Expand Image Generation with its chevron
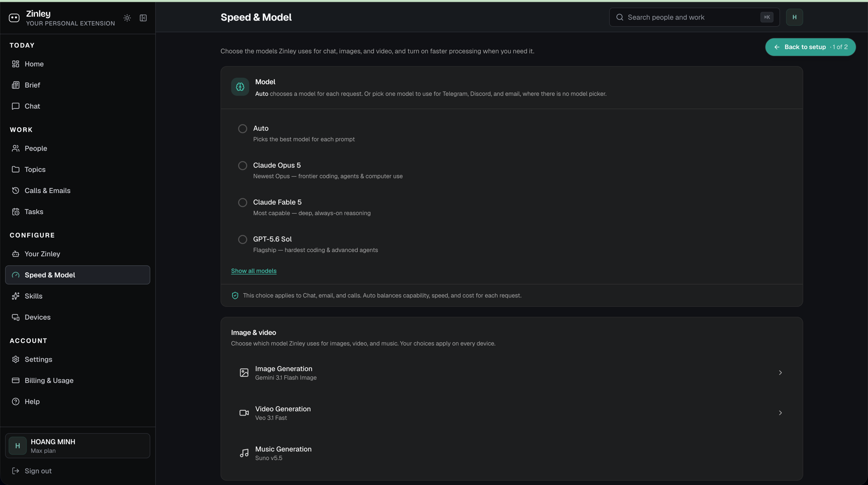Image resolution: width=868 pixels, height=485 pixels. click(780, 373)
